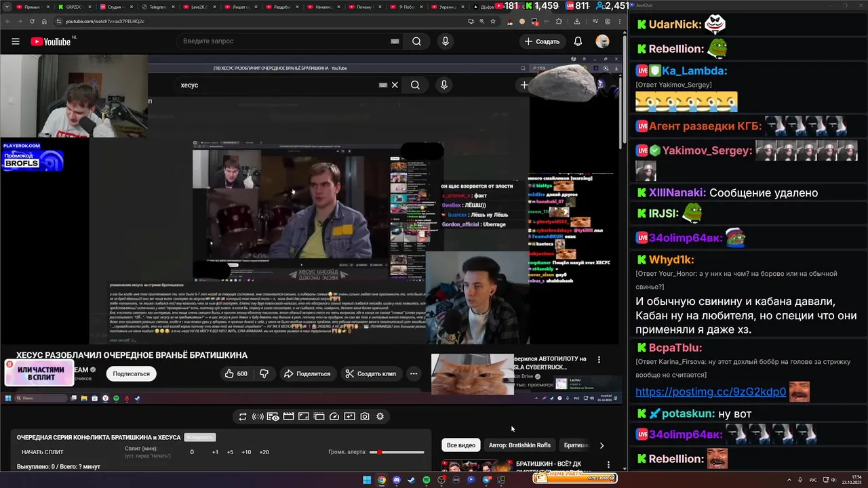The image size is (868, 488).
Task: Open Spotify from the taskbar
Action: coord(426,480)
